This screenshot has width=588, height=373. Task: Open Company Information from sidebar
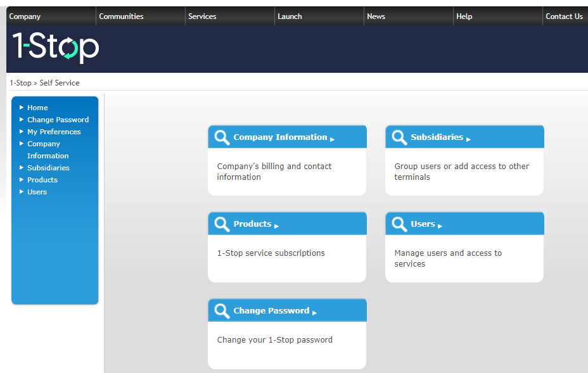[x=48, y=149]
